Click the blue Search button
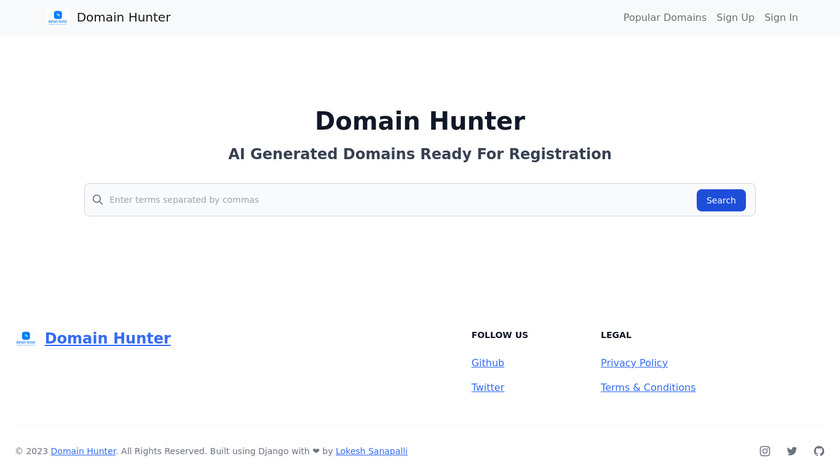This screenshot has height=472, width=840. [721, 200]
